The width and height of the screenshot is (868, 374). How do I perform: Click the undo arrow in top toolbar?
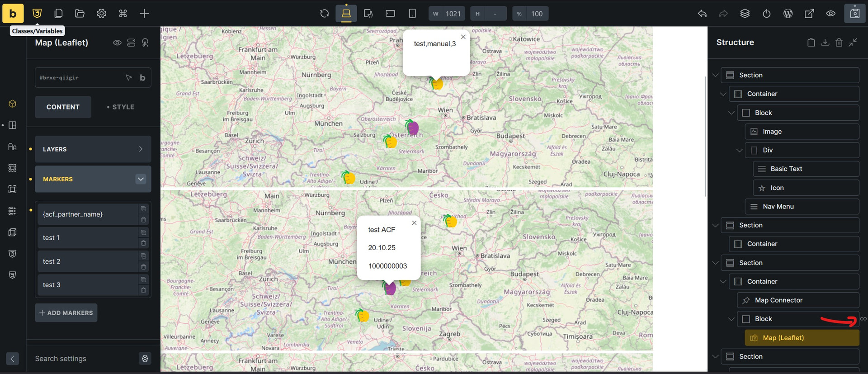click(x=702, y=14)
